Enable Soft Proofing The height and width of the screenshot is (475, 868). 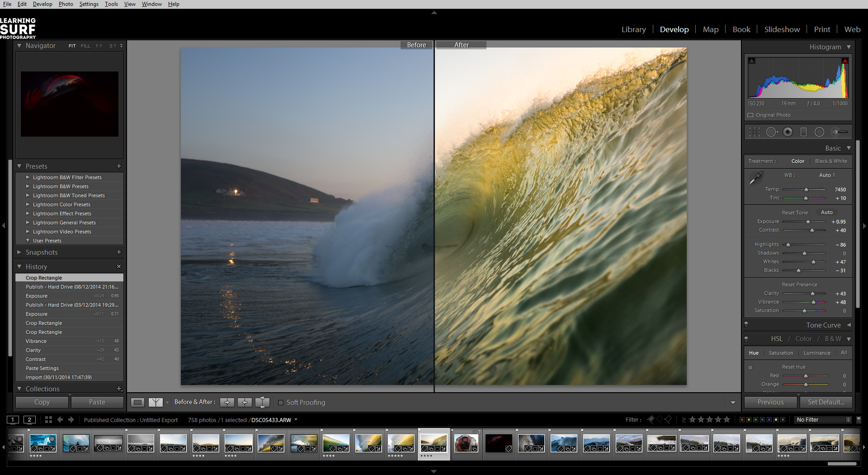click(x=281, y=402)
